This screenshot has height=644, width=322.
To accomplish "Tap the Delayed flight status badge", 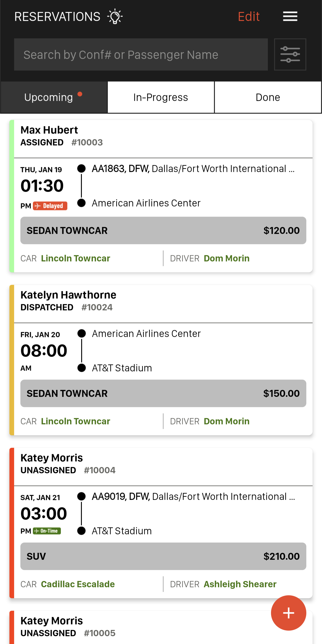I will pos(50,206).
